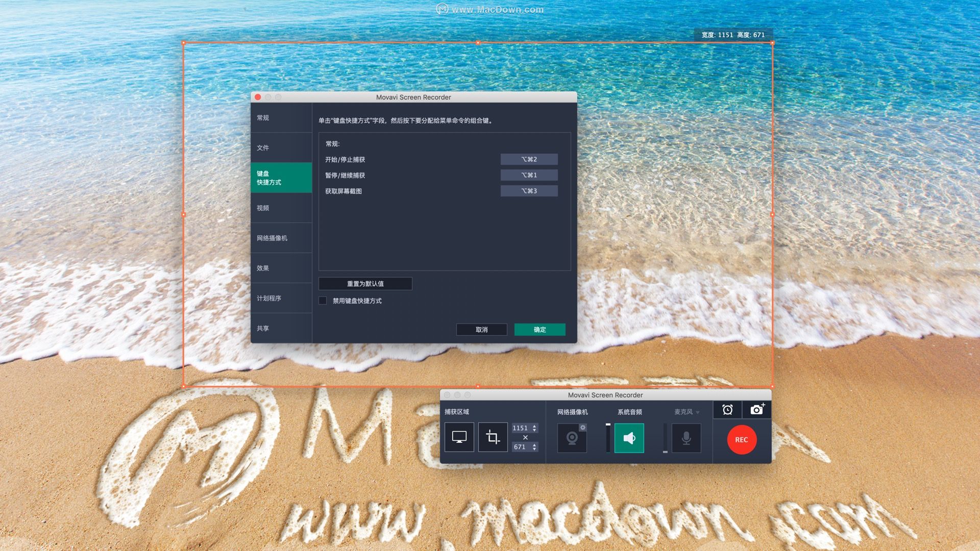Open the 共享 preferences tab

281,328
